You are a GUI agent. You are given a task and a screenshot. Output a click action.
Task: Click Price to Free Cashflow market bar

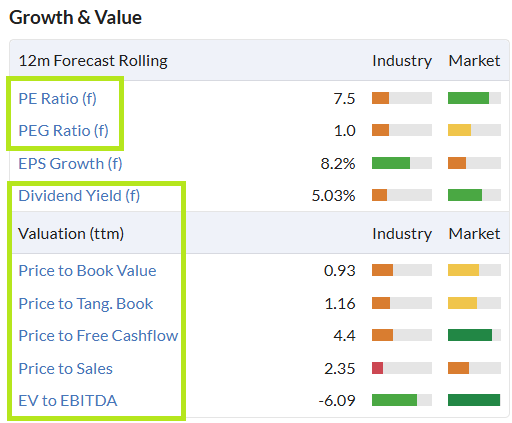[x=474, y=335]
